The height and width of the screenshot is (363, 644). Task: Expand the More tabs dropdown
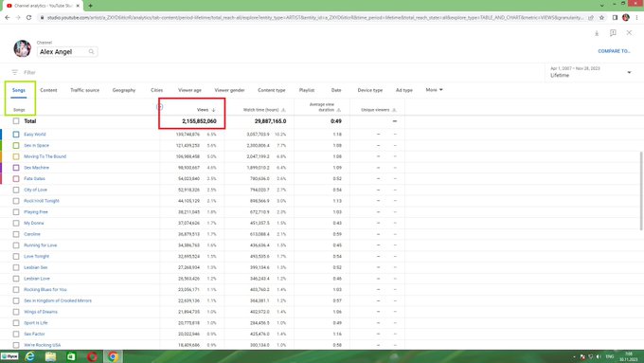(x=434, y=90)
